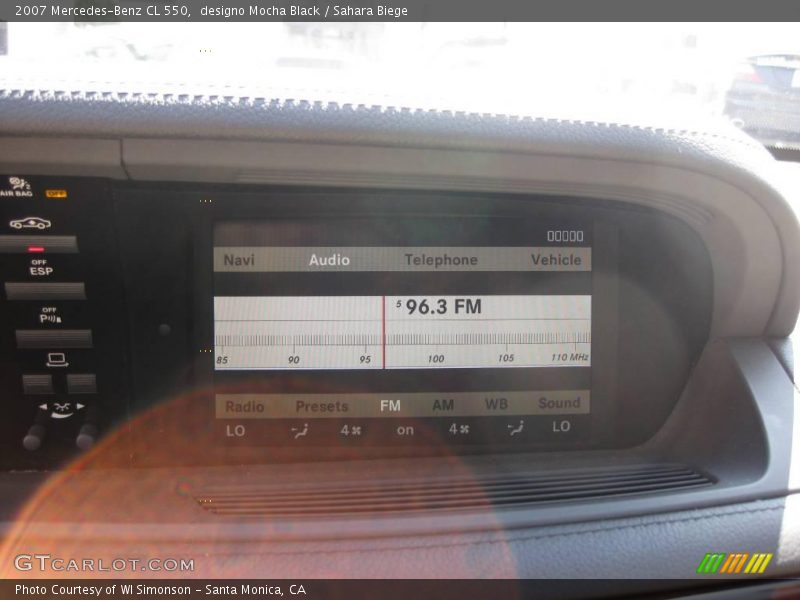Toggle the Parktronic OFF button
The height and width of the screenshot is (600, 800).
pyautogui.click(x=54, y=338)
